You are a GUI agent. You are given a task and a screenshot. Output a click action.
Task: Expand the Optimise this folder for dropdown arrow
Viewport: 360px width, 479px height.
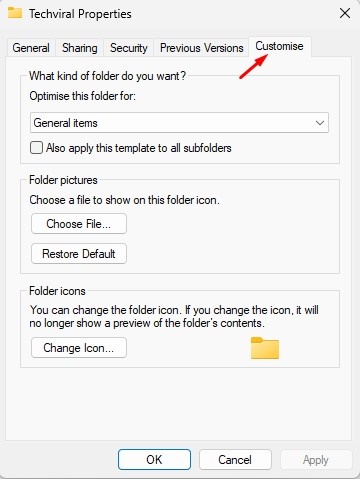click(320, 123)
